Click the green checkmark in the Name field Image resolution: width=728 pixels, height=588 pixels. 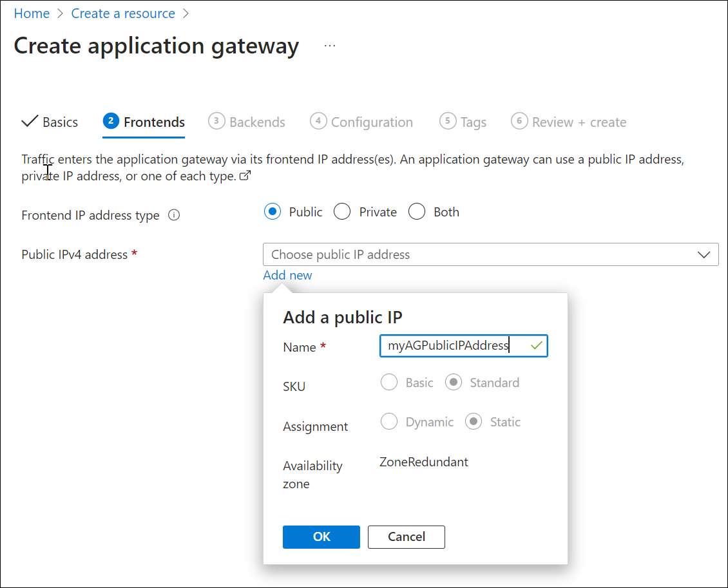(x=536, y=346)
